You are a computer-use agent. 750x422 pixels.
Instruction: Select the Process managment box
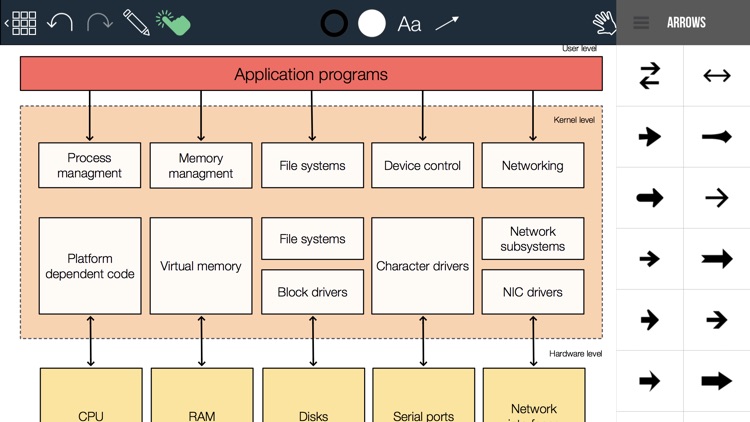pyautogui.click(x=89, y=165)
